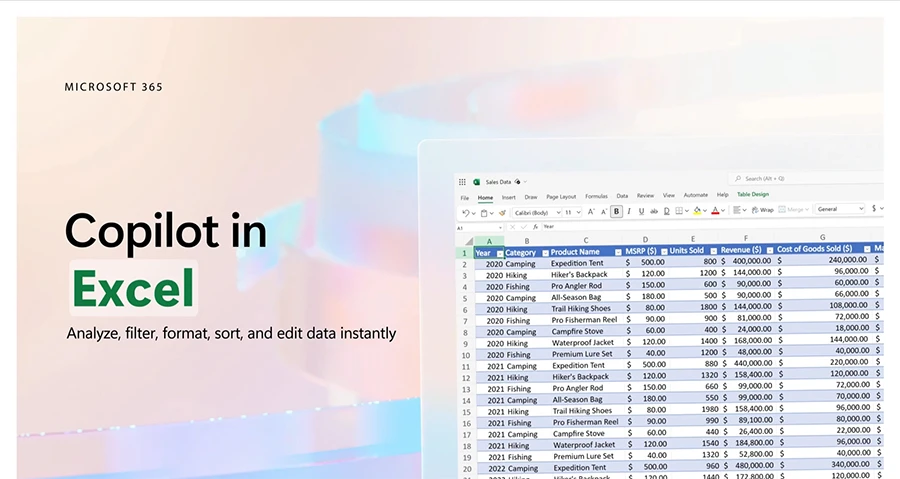900x479 pixels.
Task: Toggle Italic formatting
Action: point(629,211)
